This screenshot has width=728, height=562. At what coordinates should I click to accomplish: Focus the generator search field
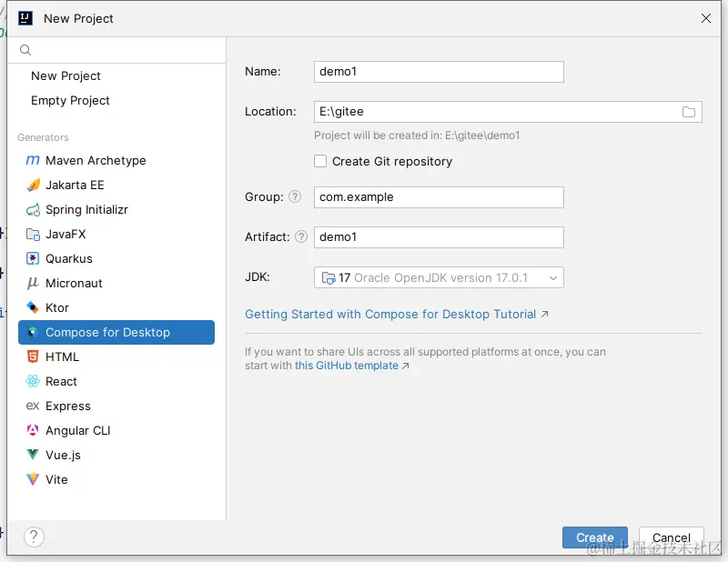click(116, 50)
